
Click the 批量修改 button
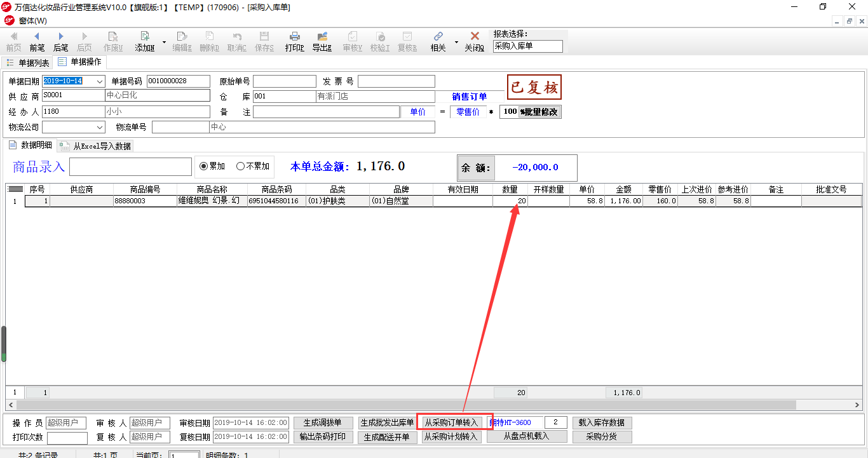(540, 112)
